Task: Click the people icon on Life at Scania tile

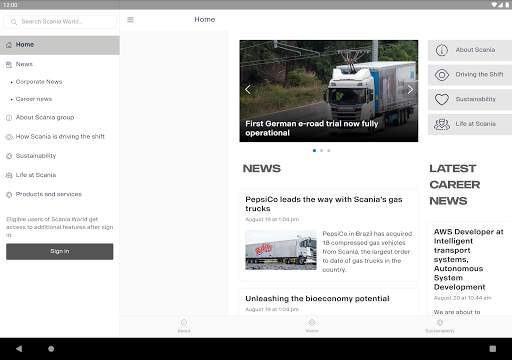Action: coord(442,124)
